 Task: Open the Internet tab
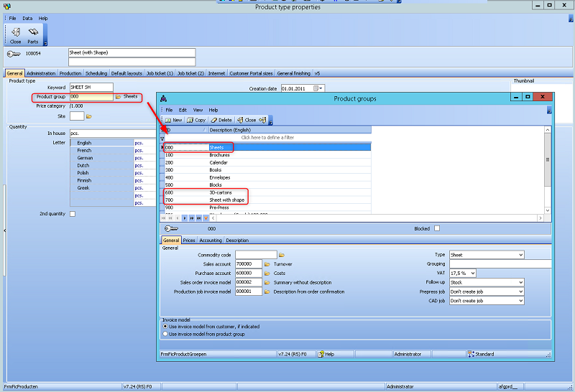[x=217, y=73]
